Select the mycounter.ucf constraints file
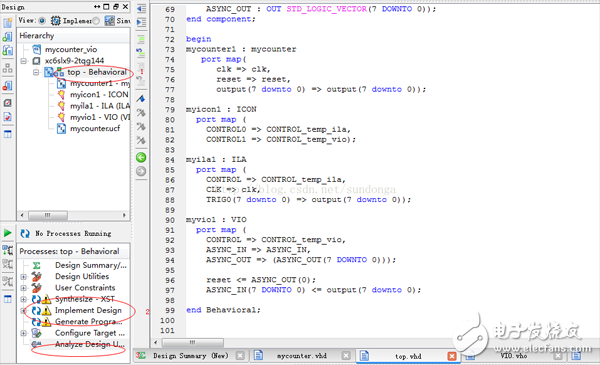 tap(95, 129)
